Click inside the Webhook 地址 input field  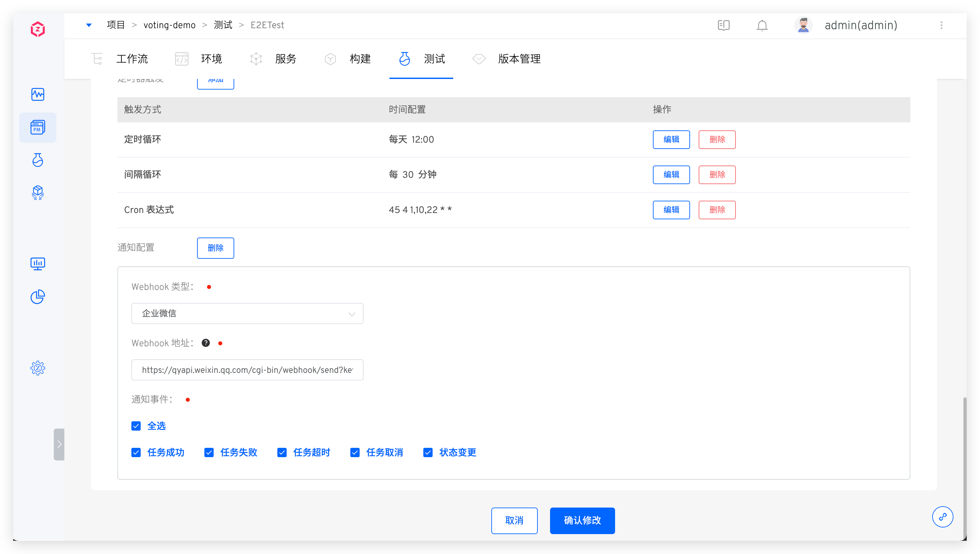247,370
